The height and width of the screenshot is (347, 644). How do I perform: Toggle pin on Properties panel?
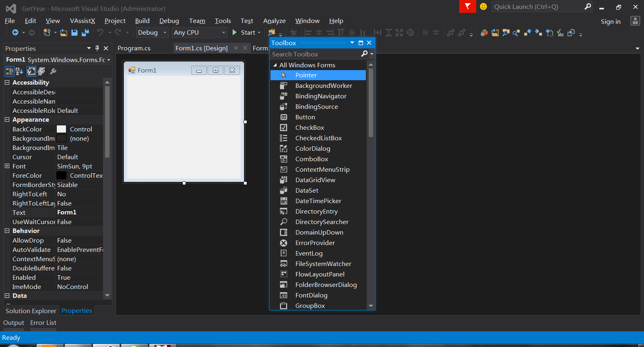tap(97, 48)
